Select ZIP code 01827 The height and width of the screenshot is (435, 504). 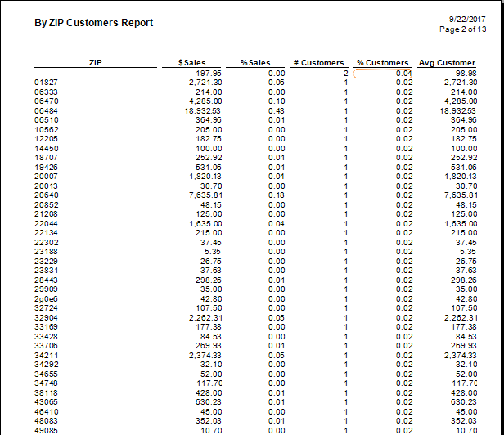coord(46,83)
